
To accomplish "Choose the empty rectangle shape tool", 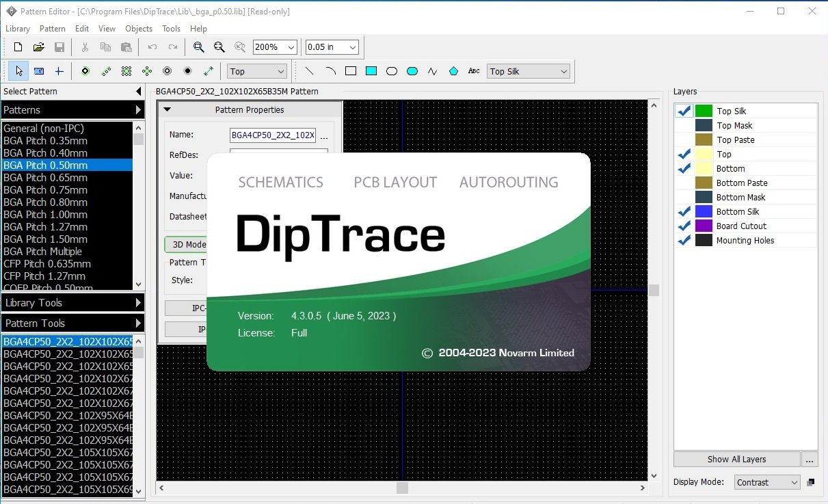I will click(351, 71).
